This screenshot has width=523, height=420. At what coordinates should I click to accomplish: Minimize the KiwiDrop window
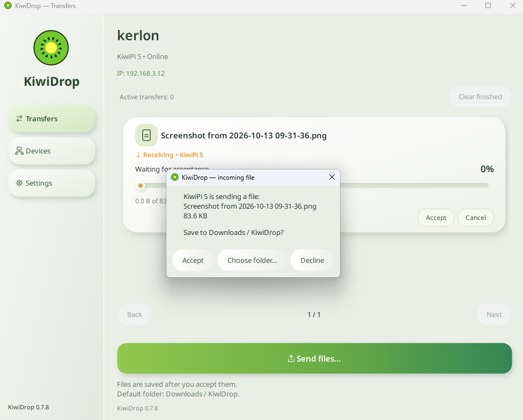point(463,6)
